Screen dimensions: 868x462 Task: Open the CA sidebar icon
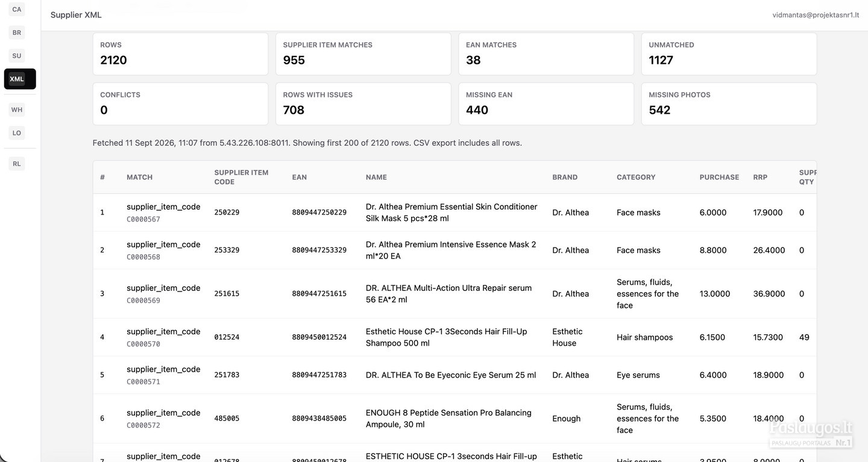(x=17, y=10)
